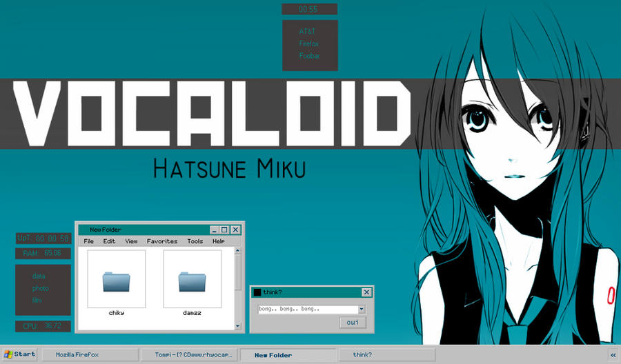The height and width of the screenshot is (364, 621).
Task: Launch Foobar from the top launcher
Action: pyautogui.click(x=309, y=56)
